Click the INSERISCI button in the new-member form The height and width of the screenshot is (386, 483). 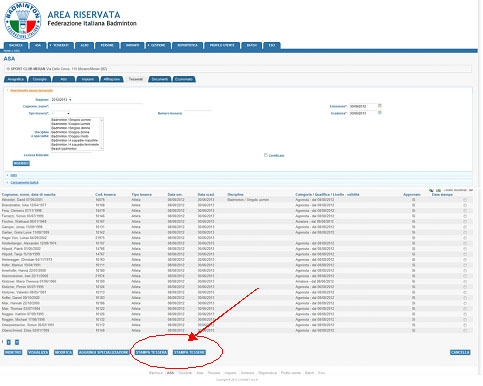(21, 163)
